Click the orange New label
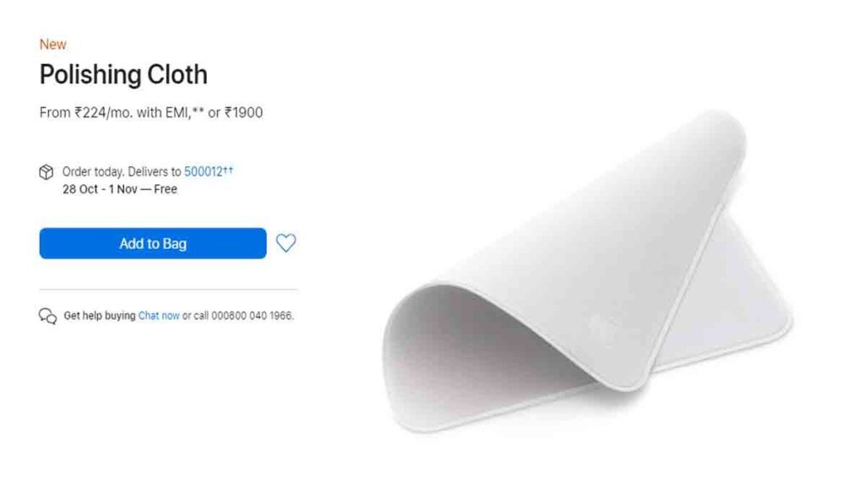865x504 pixels. point(53,44)
